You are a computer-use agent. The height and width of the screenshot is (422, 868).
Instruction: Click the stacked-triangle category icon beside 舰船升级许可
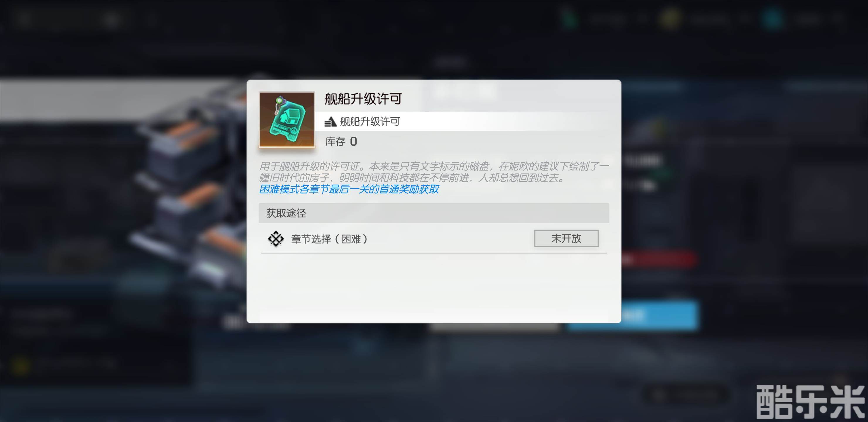330,122
